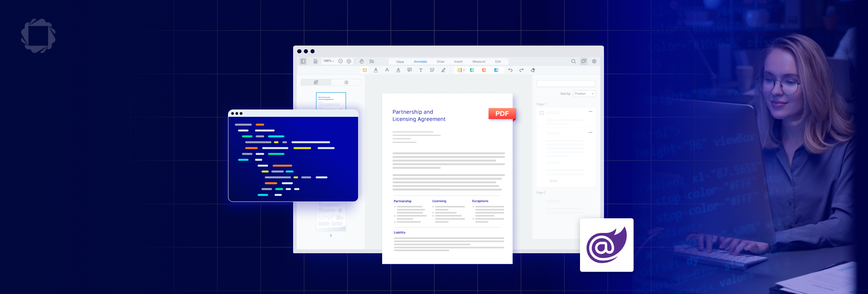868x294 pixels.
Task: Open the settings gear in viewer
Action: (x=594, y=61)
